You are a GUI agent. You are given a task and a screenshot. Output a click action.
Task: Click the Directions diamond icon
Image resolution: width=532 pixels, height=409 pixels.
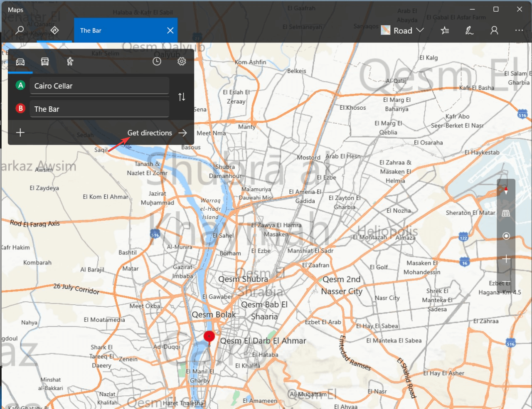pos(54,30)
